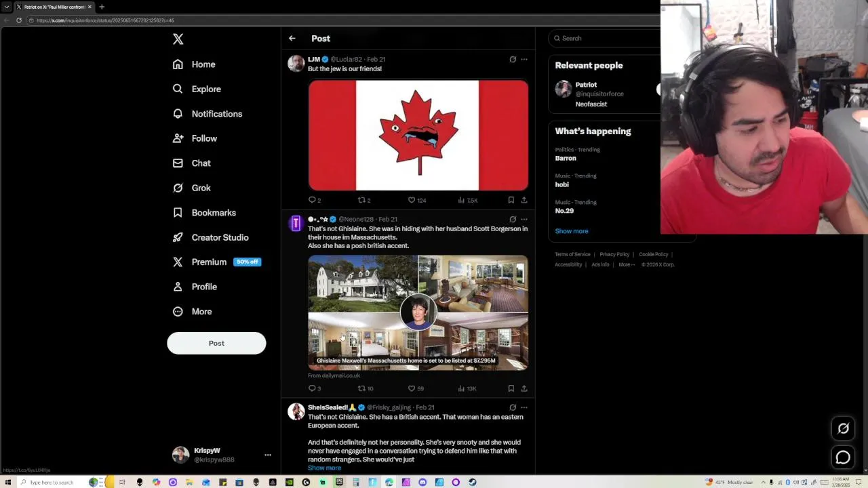Viewport: 868px width, 488px height.
Task: Show more trending topics
Action: (x=572, y=231)
